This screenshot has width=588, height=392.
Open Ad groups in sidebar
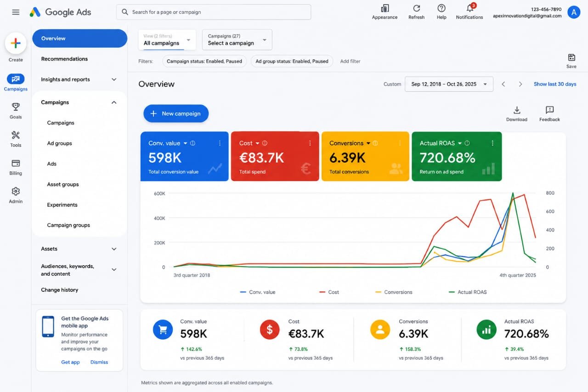click(60, 143)
